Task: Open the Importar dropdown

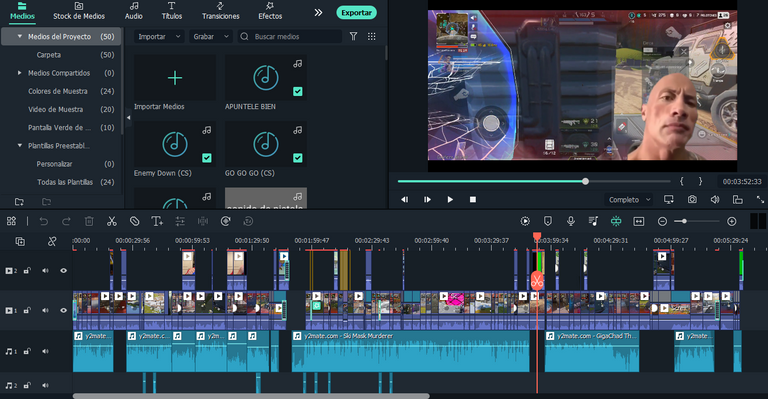Action: (159, 36)
